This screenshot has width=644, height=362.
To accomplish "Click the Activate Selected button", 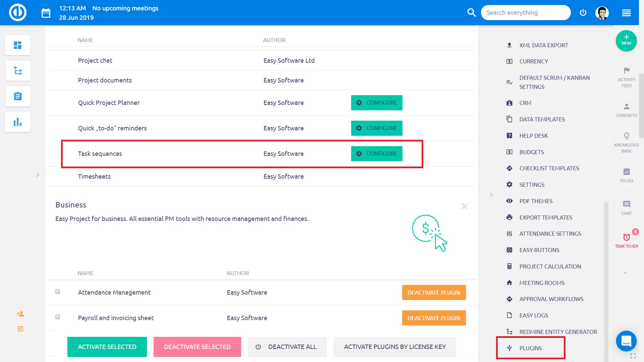I will pyautogui.click(x=107, y=347).
